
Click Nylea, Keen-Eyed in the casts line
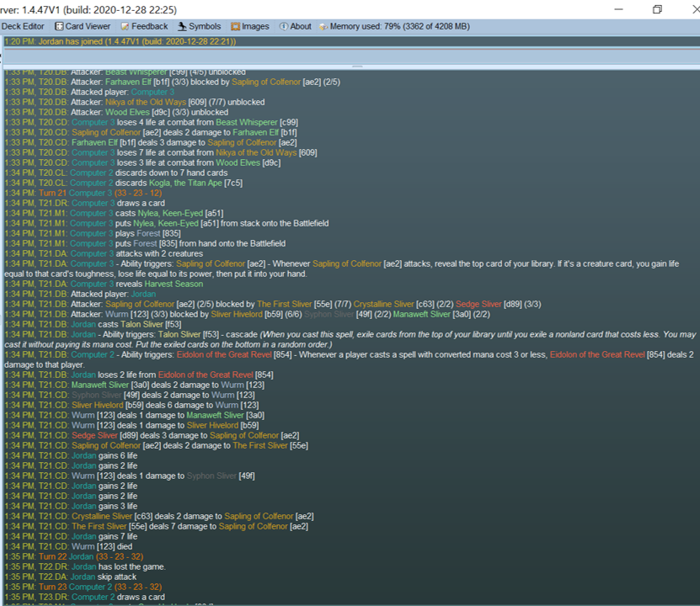pyautogui.click(x=167, y=213)
